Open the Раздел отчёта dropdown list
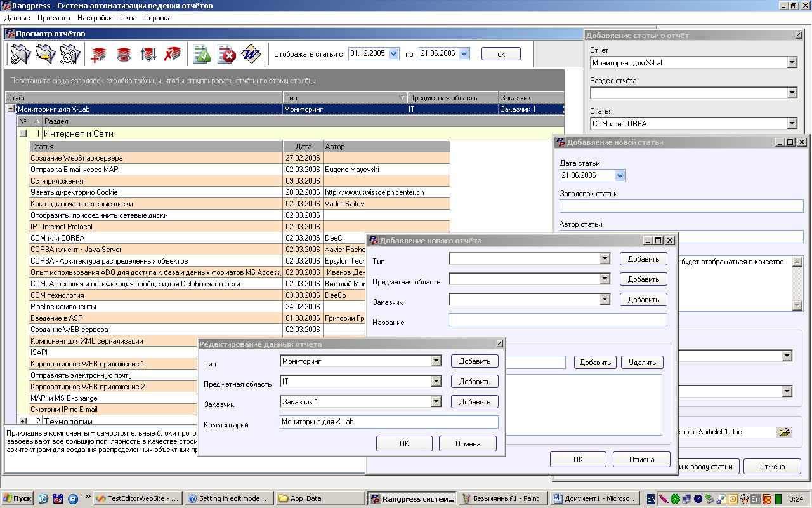The width and height of the screenshot is (812, 508). tap(792, 93)
